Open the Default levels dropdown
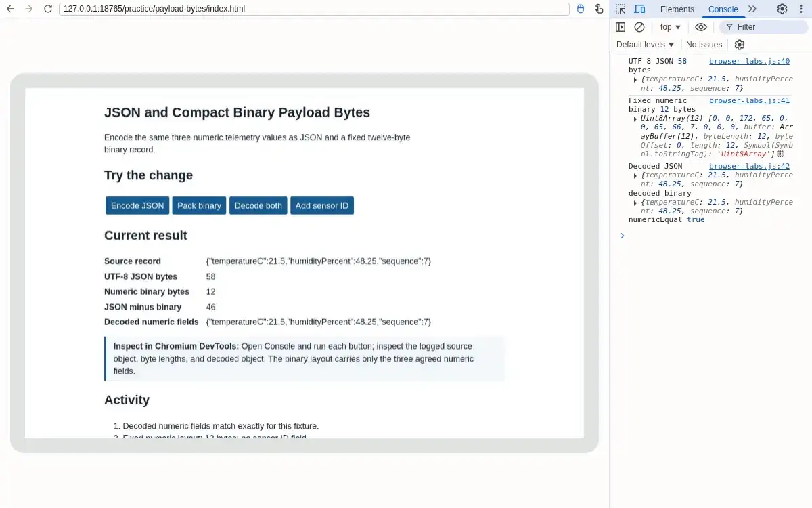The image size is (812, 508). tap(646, 45)
